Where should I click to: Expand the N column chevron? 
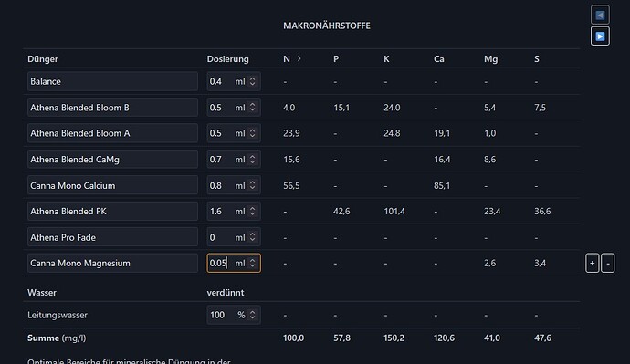[299, 58]
